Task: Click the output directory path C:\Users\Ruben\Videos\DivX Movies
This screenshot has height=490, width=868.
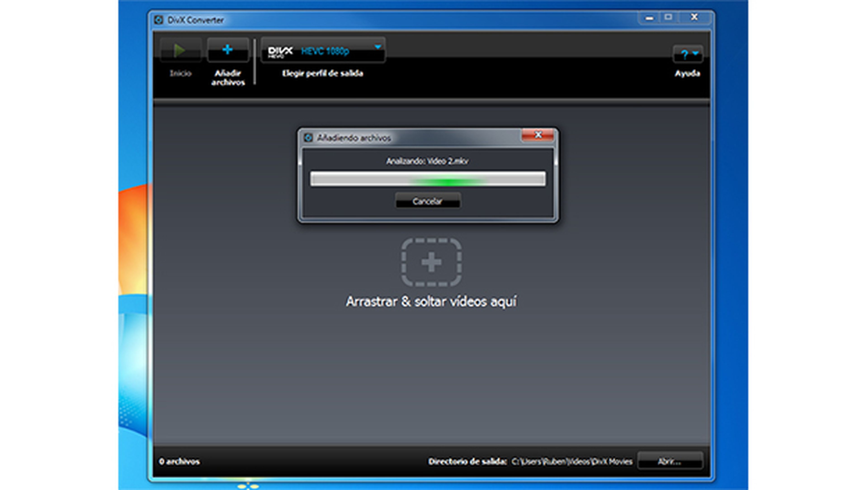Action: [x=571, y=461]
